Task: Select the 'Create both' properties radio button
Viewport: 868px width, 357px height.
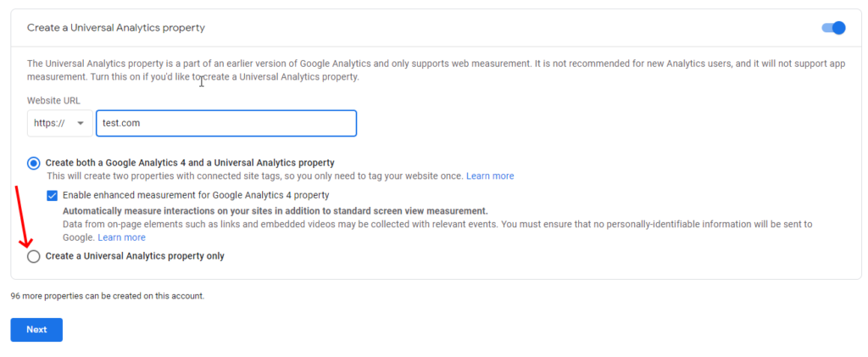Action: [34, 164]
